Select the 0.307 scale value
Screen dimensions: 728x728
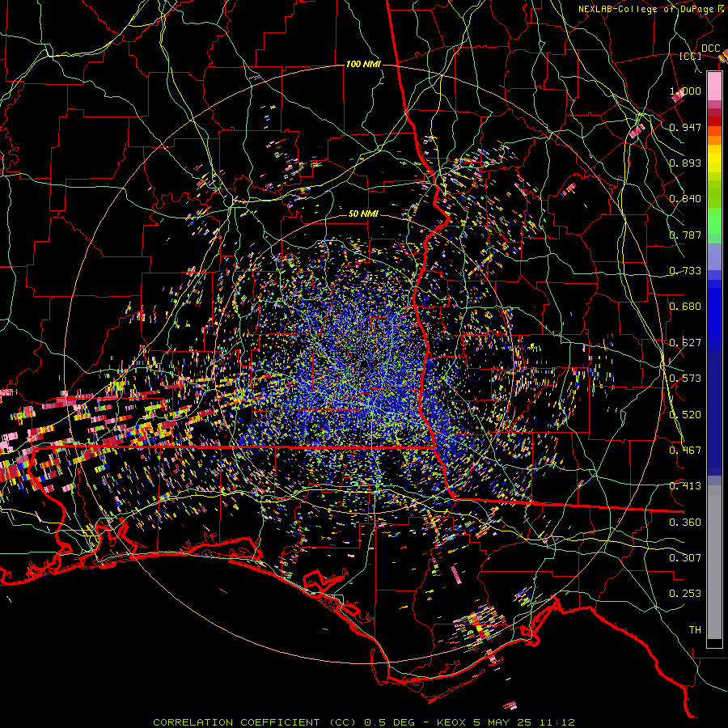pyautogui.click(x=685, y=558)
